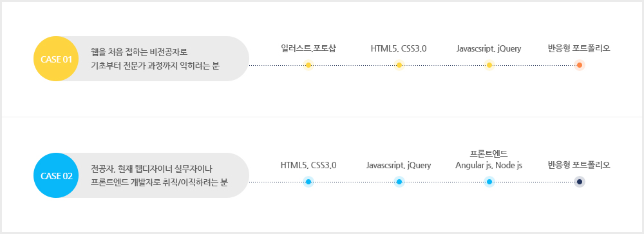Select the yellow dot under HTML5, CSS3.0

click(x=399, y=65)
